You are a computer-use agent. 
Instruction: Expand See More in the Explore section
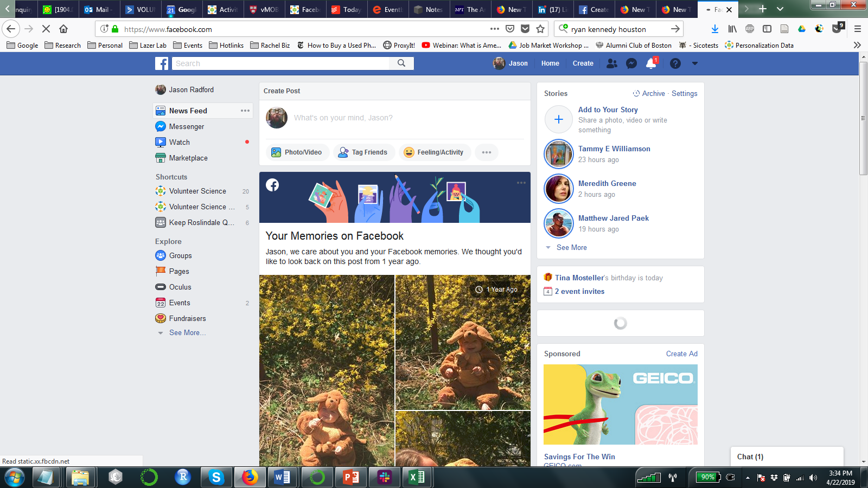pyautogui.click(x=187, y=332)
